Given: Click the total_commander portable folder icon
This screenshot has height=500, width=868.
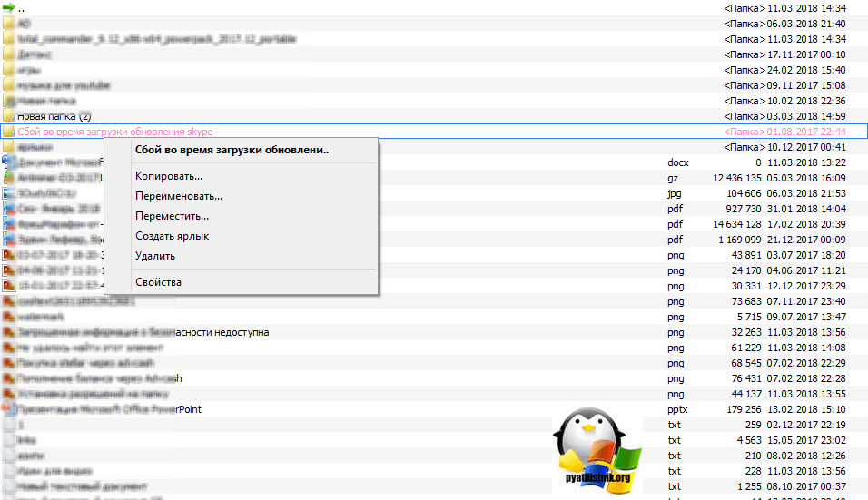Looking at the screenshot, I should pos(8,39).
